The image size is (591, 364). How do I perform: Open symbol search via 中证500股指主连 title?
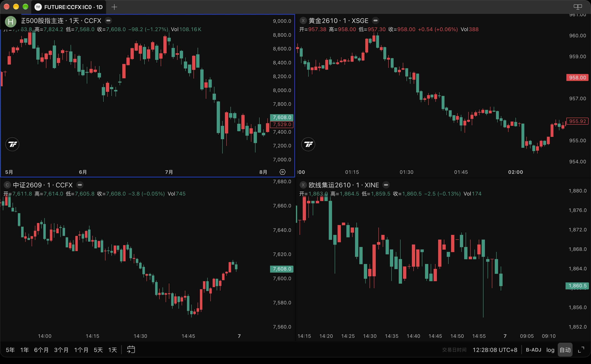pyautogui.click(x=61, y=21)
